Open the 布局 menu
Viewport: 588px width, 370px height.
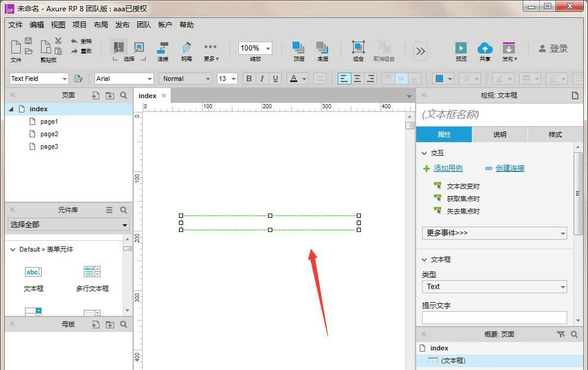[x=101, y=25]
